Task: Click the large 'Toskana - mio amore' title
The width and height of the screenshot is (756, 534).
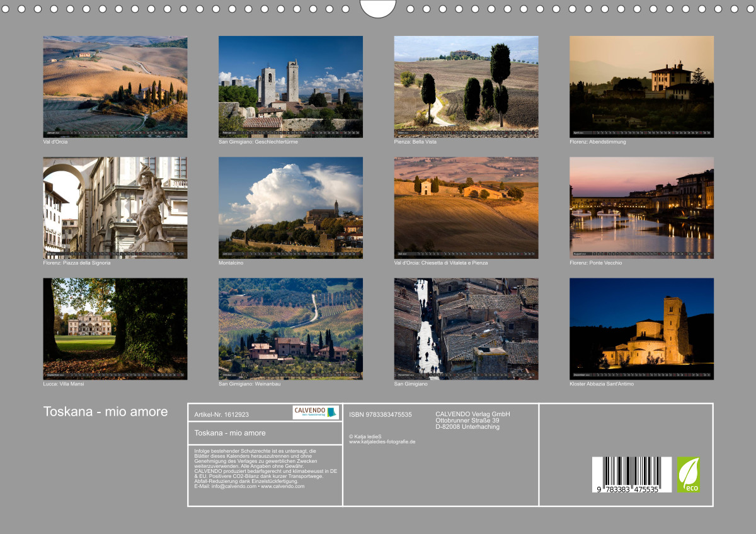Action: point(105,412)
